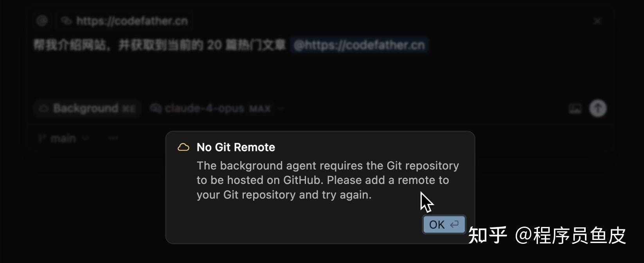This screenshot has width=644, height=263.
Task: Click the @ mention icon at top
Action: tap(42, 21)
